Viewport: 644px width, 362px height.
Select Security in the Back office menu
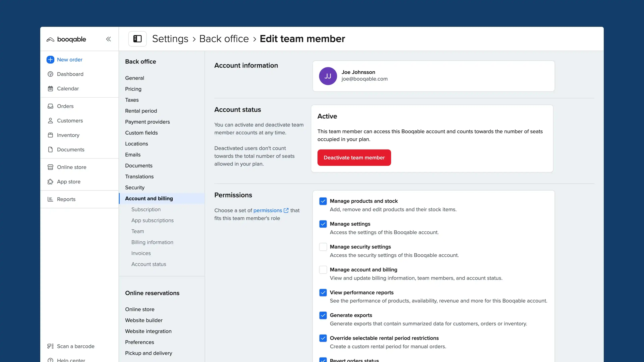pos(135,187)
